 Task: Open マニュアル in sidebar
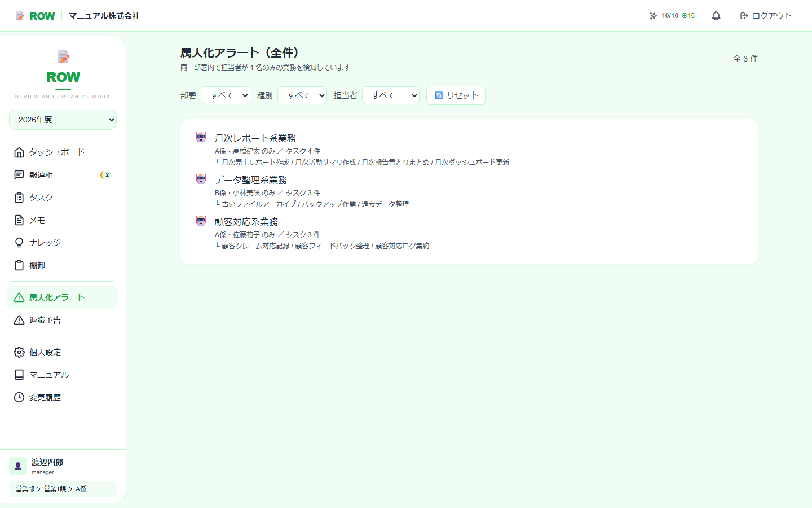coord(63,375)
